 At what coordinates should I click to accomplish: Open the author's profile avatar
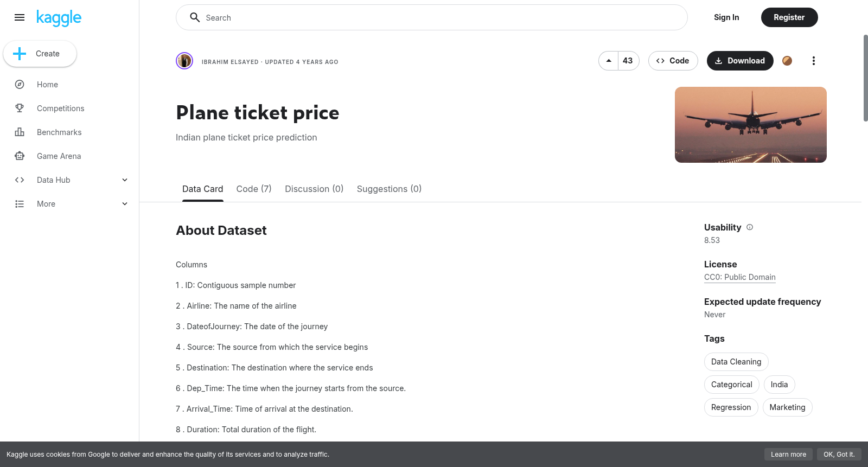184,61
